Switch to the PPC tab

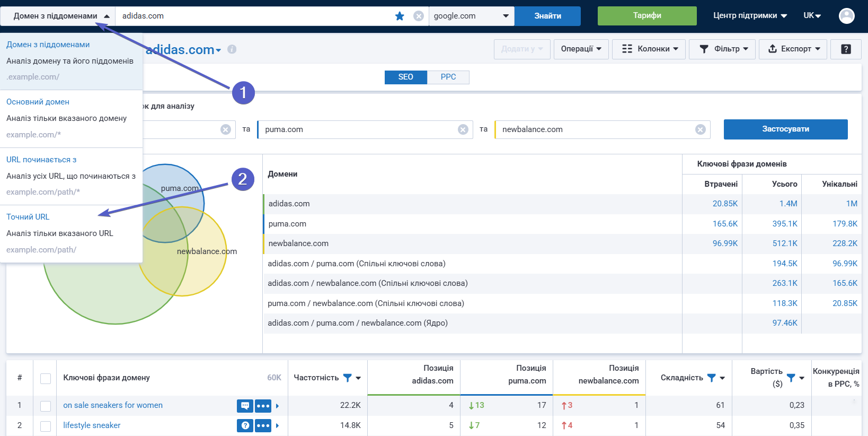coord(448,77)
